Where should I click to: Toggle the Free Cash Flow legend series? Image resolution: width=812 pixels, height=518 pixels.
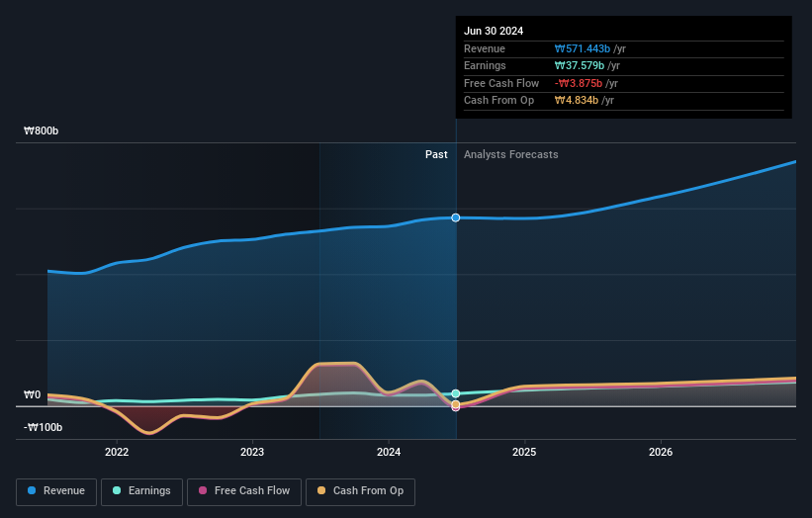[x=244, y=491]
